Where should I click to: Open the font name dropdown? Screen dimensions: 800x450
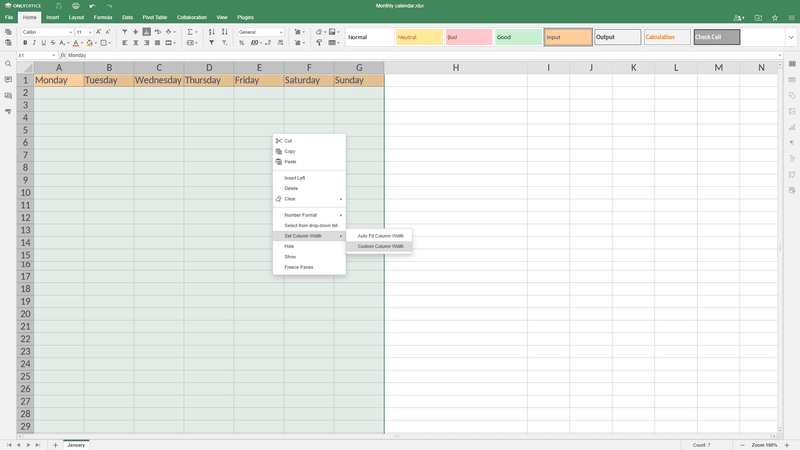coord(70,32)
